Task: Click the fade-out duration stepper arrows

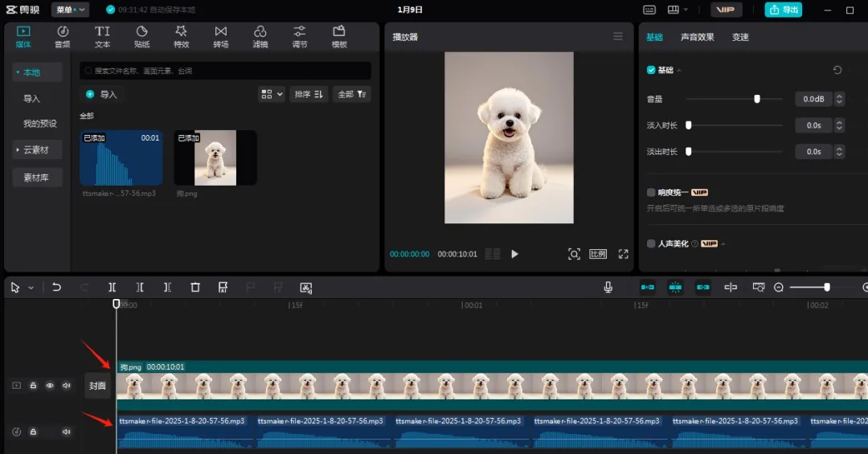Action: pos(839,151)
